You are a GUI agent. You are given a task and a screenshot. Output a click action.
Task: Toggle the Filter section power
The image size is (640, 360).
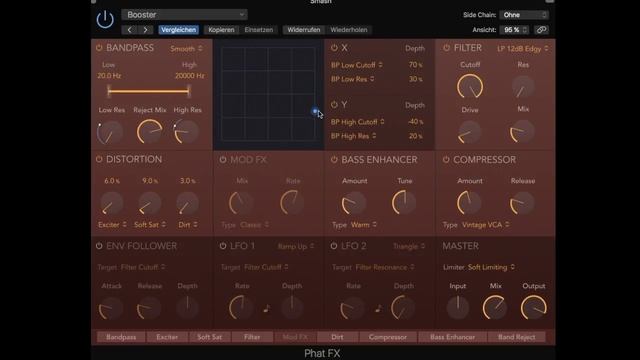point(447,48)
